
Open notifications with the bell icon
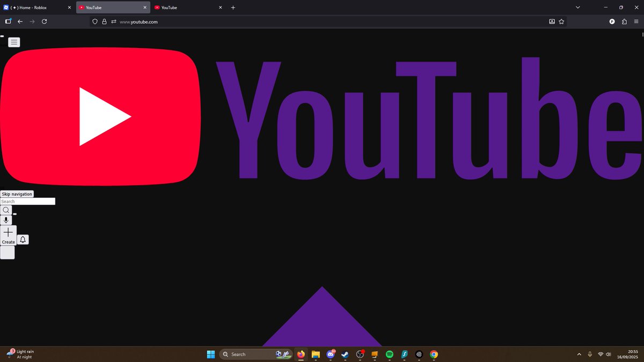tap(23, 240)
